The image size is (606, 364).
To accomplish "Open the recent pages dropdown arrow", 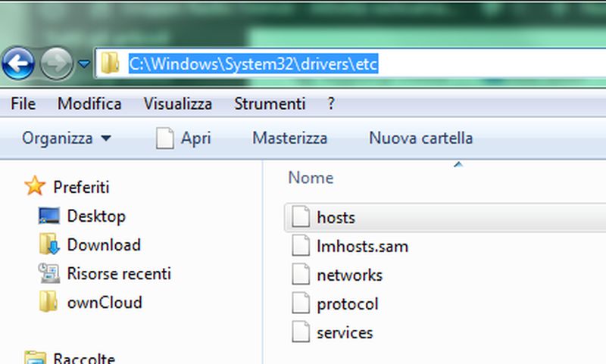I will [x=84, y=64].
